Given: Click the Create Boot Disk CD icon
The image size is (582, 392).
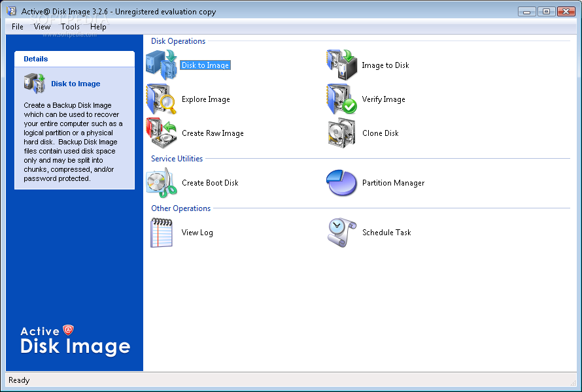Looking at the screenshot, I should click(162, 182).
